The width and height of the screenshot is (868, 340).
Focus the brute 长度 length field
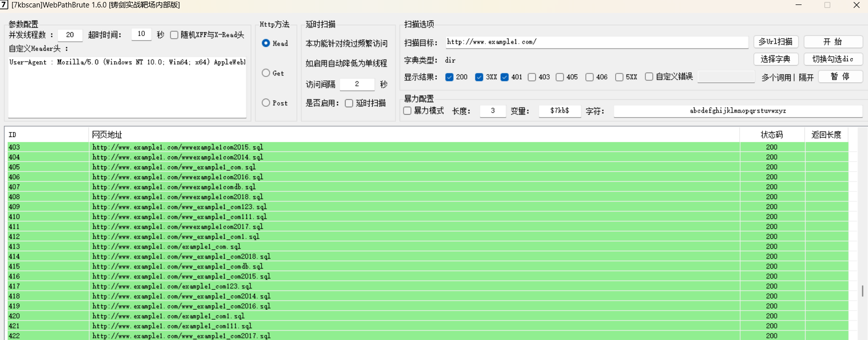click(493, 111)
